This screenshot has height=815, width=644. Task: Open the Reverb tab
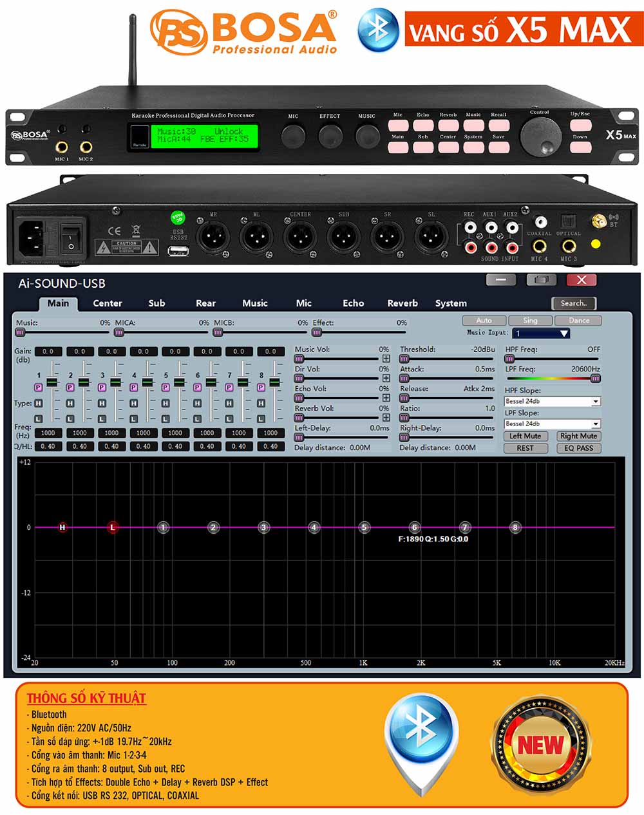(402, 303)
